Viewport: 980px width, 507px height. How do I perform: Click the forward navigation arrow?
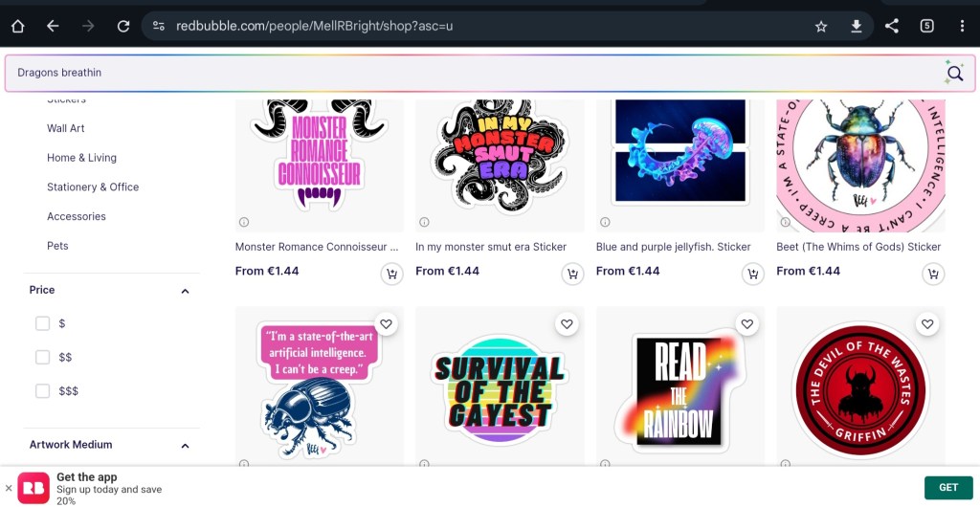(x=88, y=26)
